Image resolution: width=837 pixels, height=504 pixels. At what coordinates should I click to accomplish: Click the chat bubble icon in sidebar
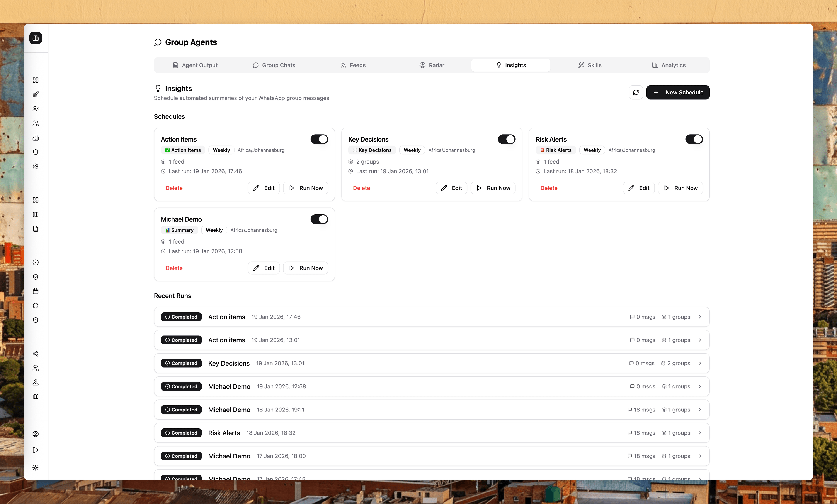point(36,306)
